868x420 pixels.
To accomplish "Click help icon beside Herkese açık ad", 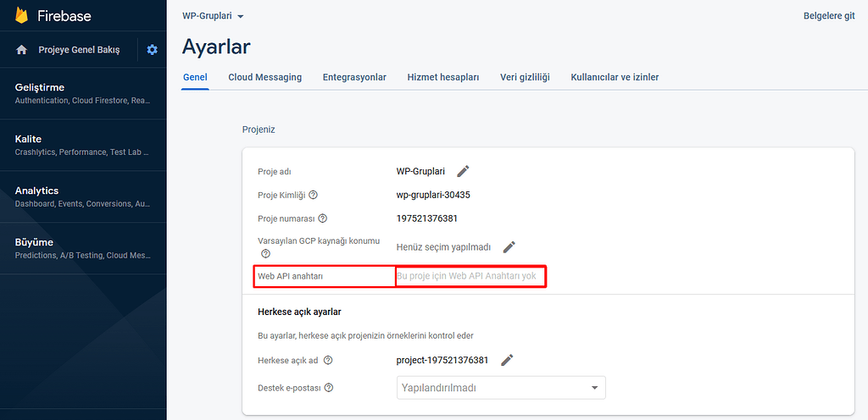I will pyautogui.click(x=328, y=360).
